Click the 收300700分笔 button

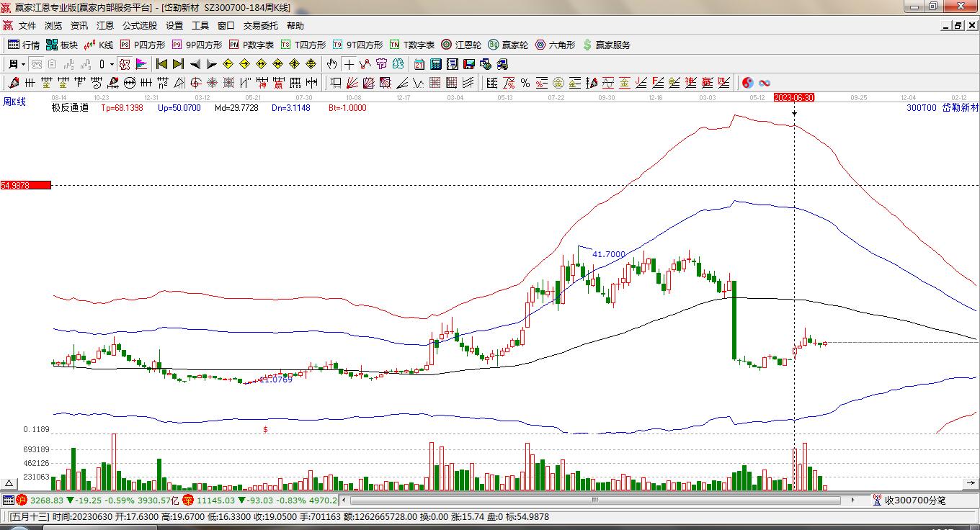tap(909, 500)
